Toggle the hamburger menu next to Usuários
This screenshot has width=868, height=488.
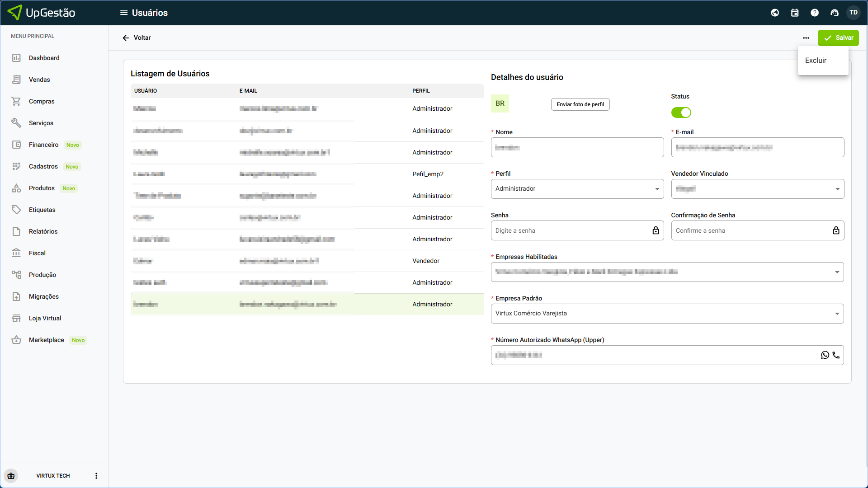[123, 13]
